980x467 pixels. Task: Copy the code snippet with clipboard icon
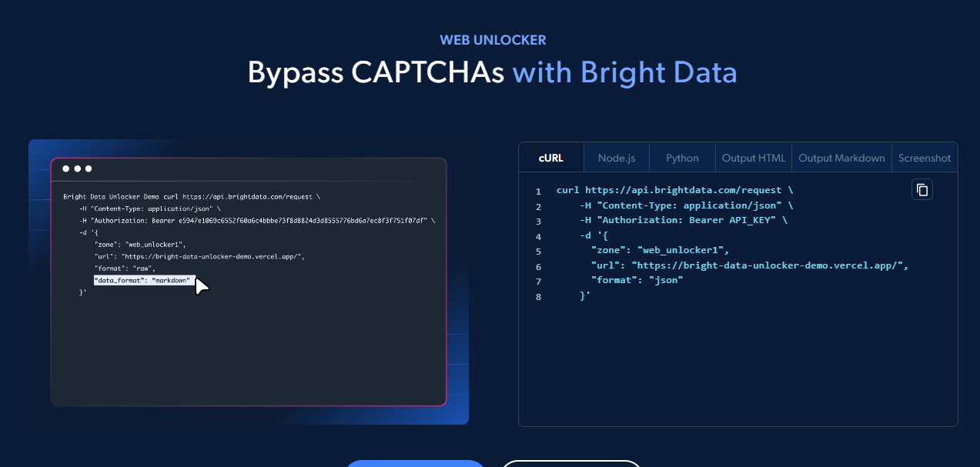(922, 189)
